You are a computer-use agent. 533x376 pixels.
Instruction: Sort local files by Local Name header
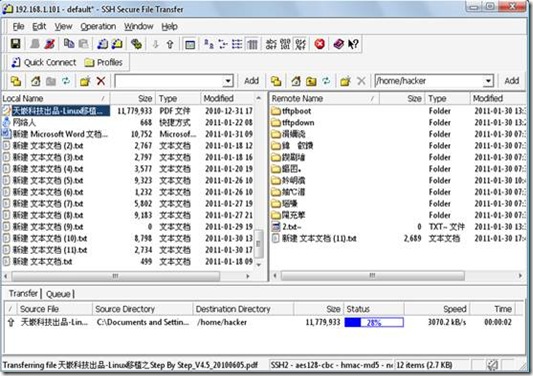point(55,99)
